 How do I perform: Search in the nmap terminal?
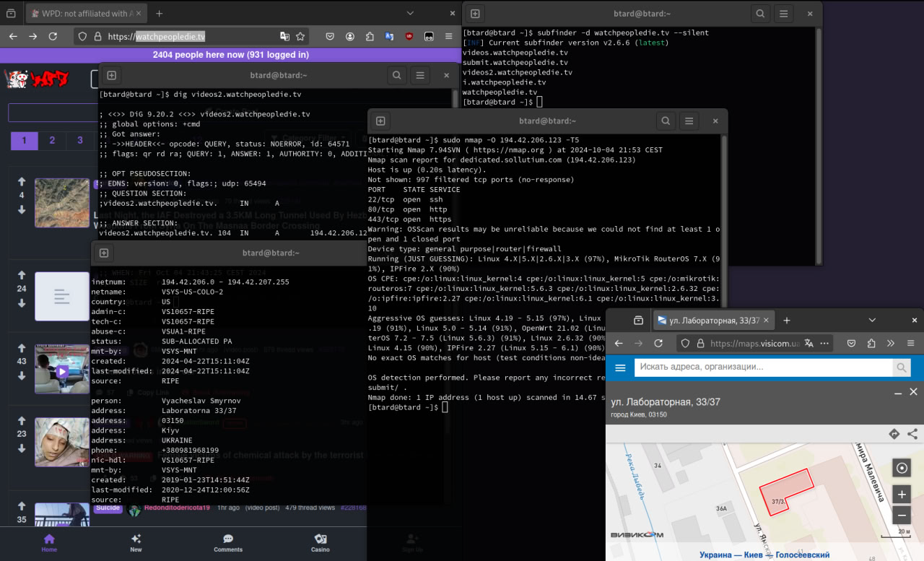click(666, 121)
